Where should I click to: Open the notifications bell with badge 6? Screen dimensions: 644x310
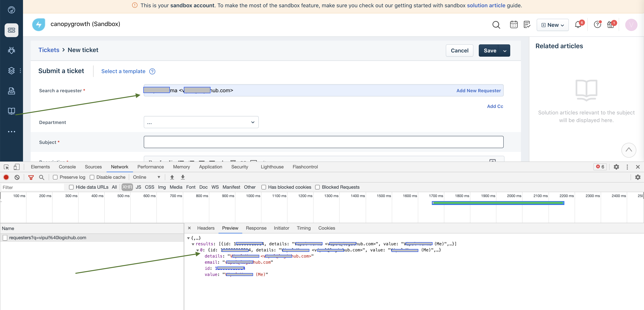(578, 24)
